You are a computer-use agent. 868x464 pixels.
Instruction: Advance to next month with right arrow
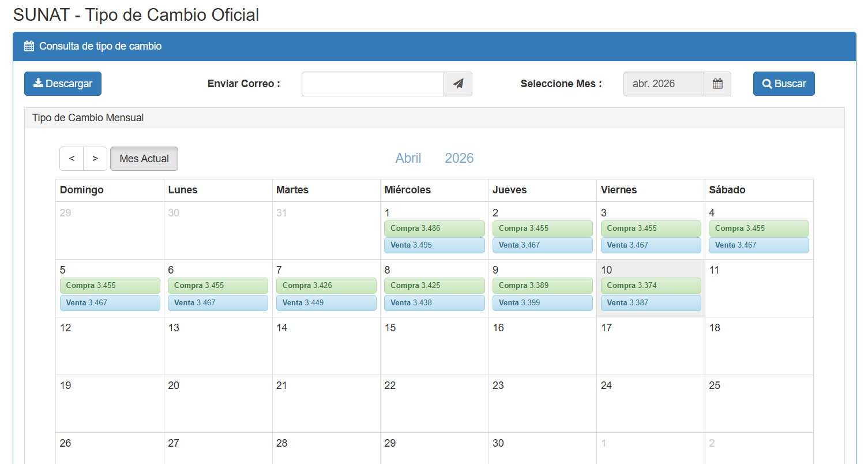[95, 159]
